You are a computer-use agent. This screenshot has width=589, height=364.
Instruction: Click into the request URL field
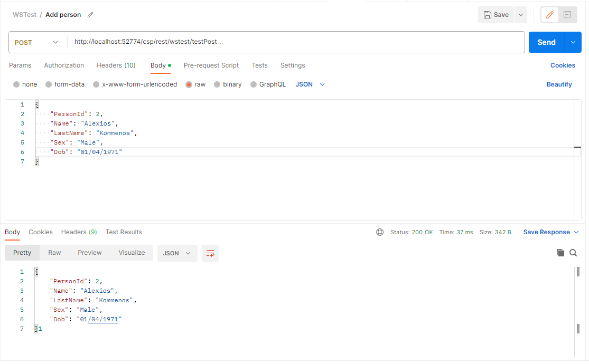point(296,42)
